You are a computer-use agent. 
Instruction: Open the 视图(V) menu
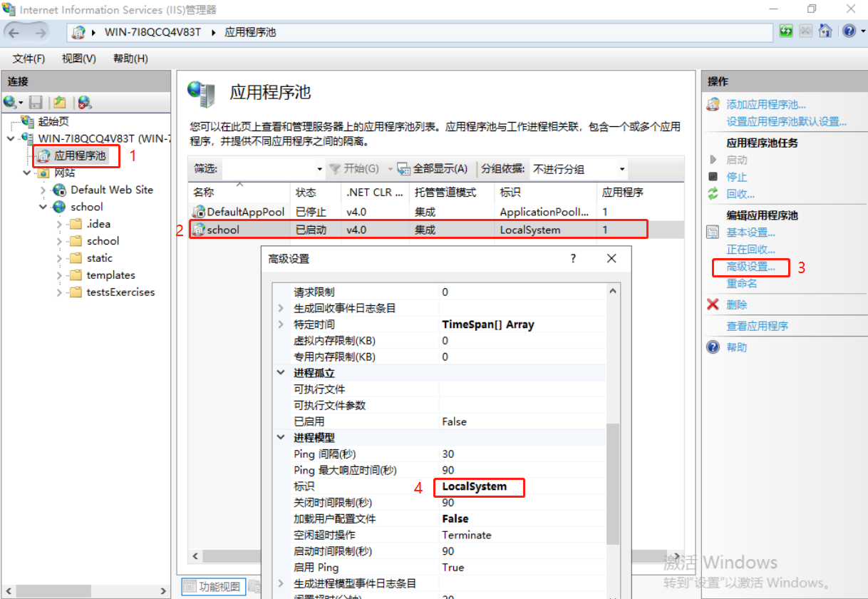pyautogui.click(x=78, y=58)
